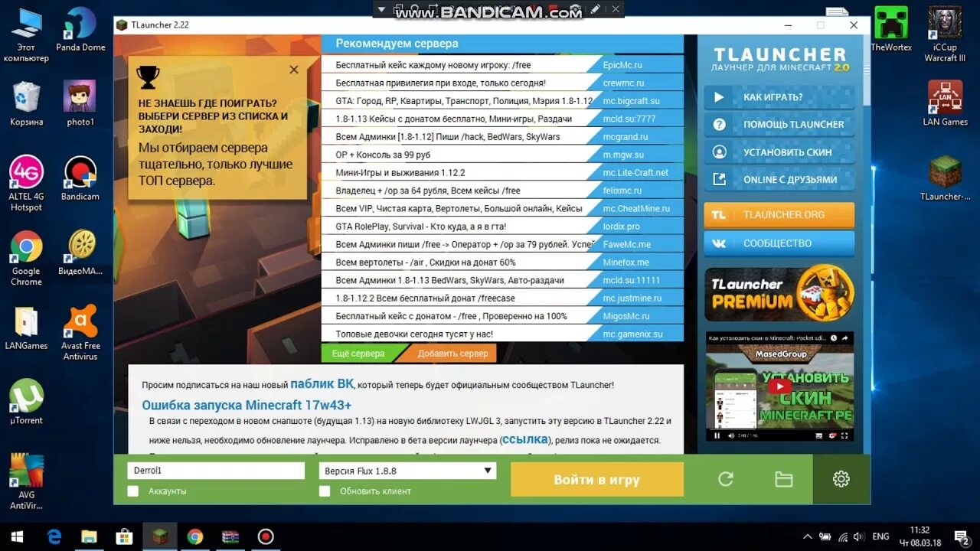Image resolution: width=980 pixels, height=551 pixels.
Task: Select server mc.CheatMine.ru
Action: point(636,208)
